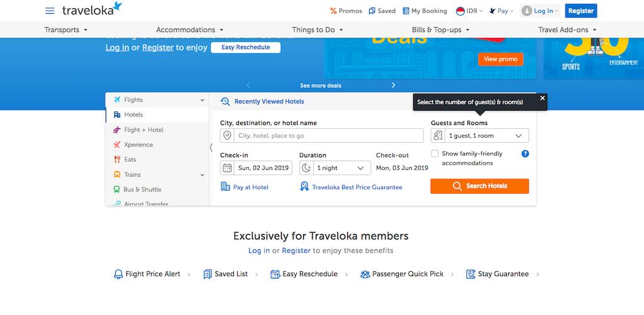Click the Best Price Guarantee ribbon icon
Image resolution: width=644 pixels, height=315 pixels.
coord(304,187)
